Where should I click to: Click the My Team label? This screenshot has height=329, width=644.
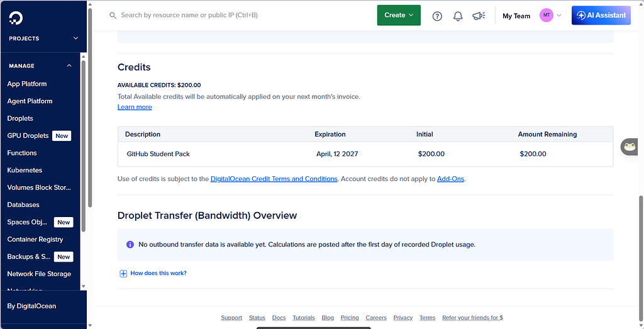coord(516,16)
